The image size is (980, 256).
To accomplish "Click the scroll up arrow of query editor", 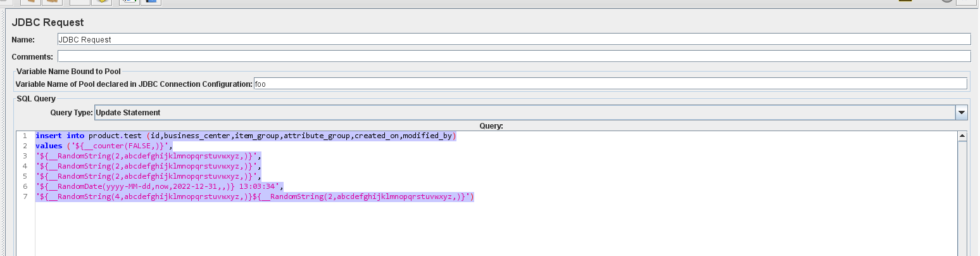I will coord(962,136).
